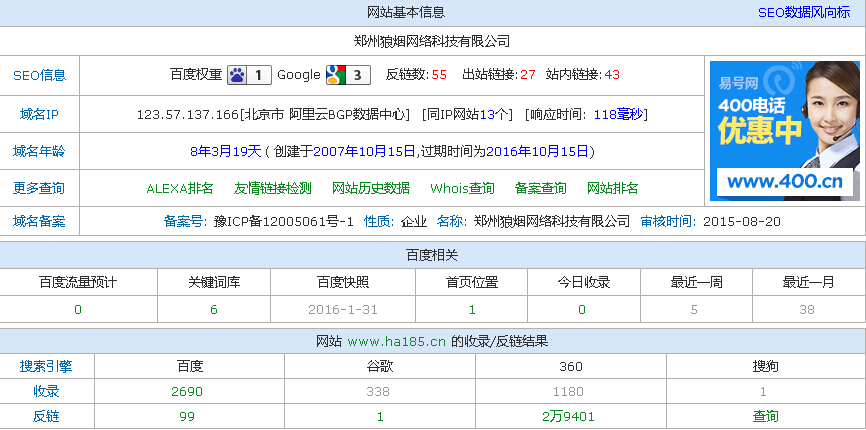This screenshot has width=866, height=430.
Task: Open 网站历史数据 link
Action: [x=370, y=188]
